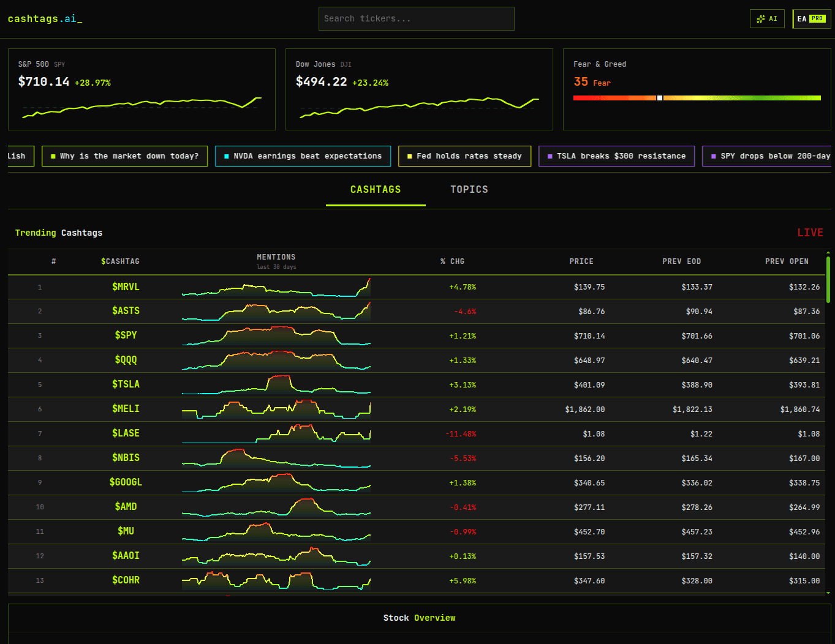Viewport: 835px width, 644px height.
Task: Click the $COHR mentions sparkline
Action: coord(276,580)
